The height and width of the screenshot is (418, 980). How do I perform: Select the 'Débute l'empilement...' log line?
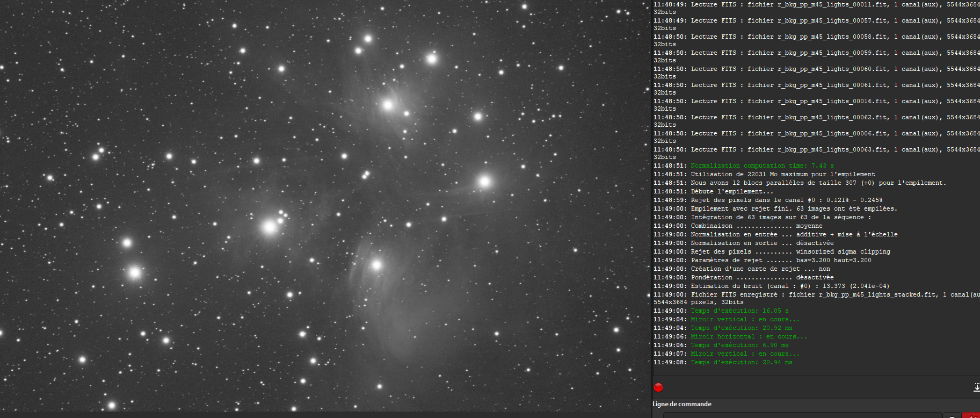(714, 191)
